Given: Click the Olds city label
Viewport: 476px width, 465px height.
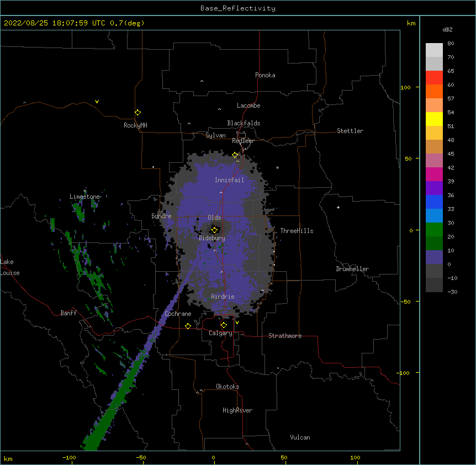Looking at the screenshot, I should [214, 218].
